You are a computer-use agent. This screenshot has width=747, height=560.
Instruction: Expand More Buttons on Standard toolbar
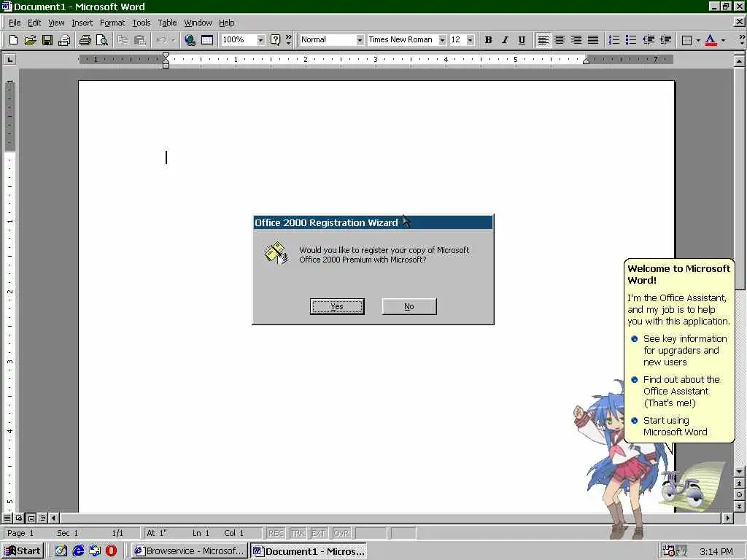[x=288, y=40]
